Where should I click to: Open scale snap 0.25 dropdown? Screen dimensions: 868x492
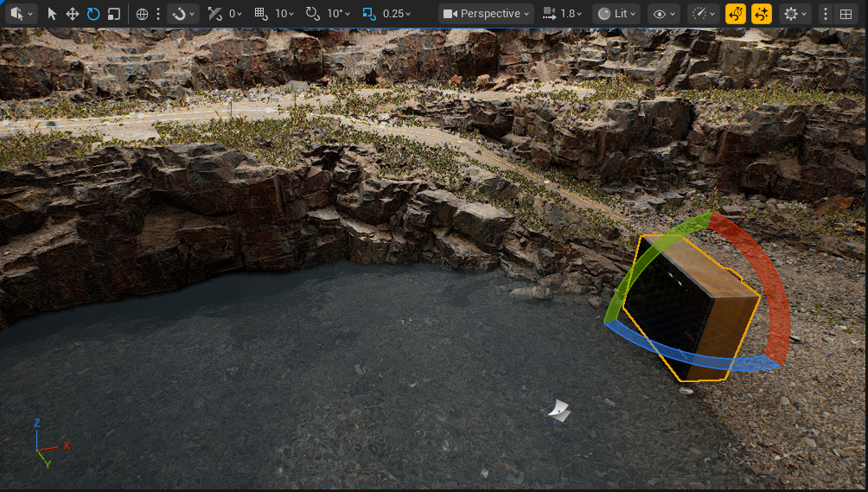pyautogui.click(x=396, y=14)
